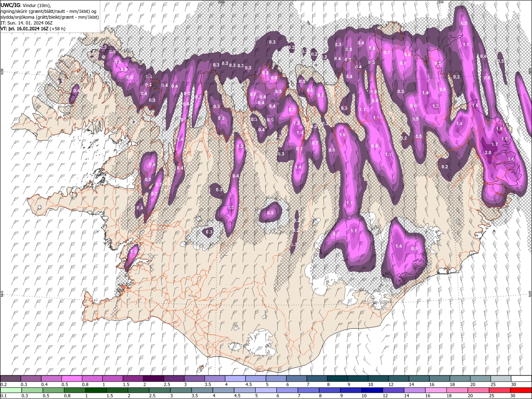
Task: Pick the light pink swatch above 16, bottom legend row
Action: [x=436, y=390]
